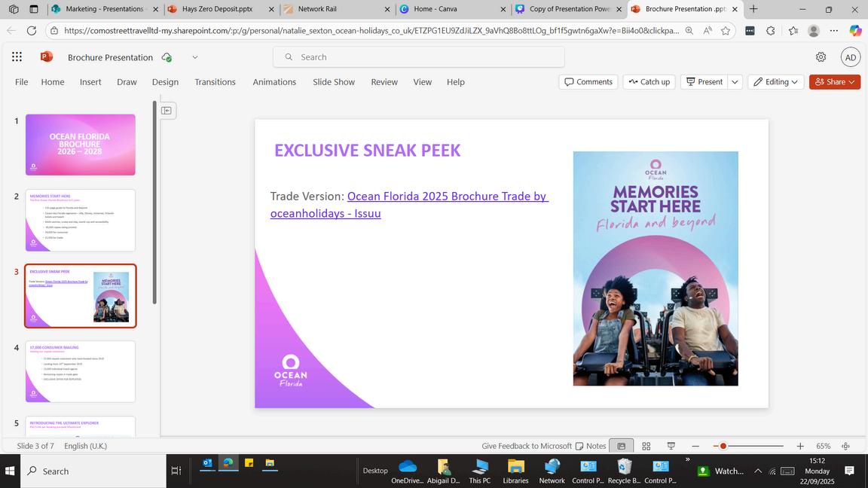Expand the file name dropdown chevron

195,57
